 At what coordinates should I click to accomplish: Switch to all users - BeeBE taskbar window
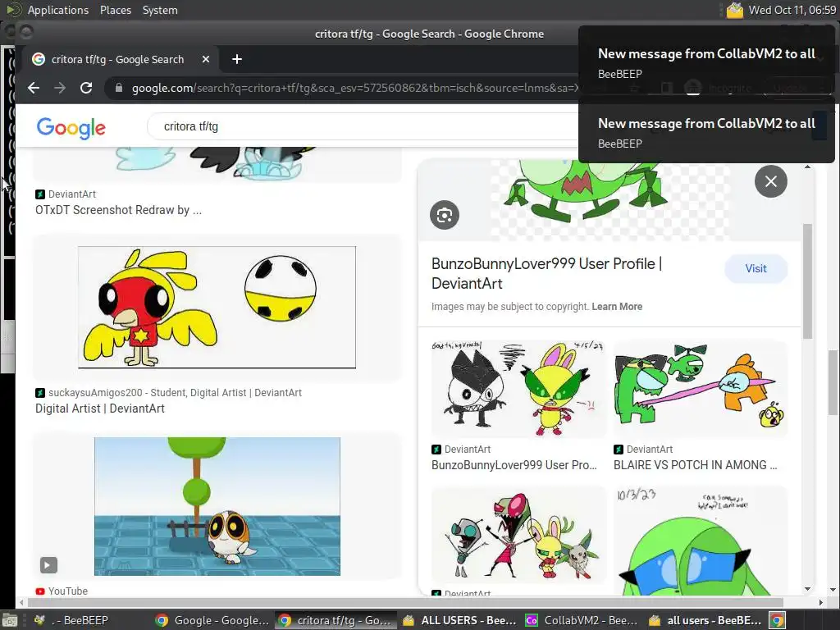click(706, 620)
